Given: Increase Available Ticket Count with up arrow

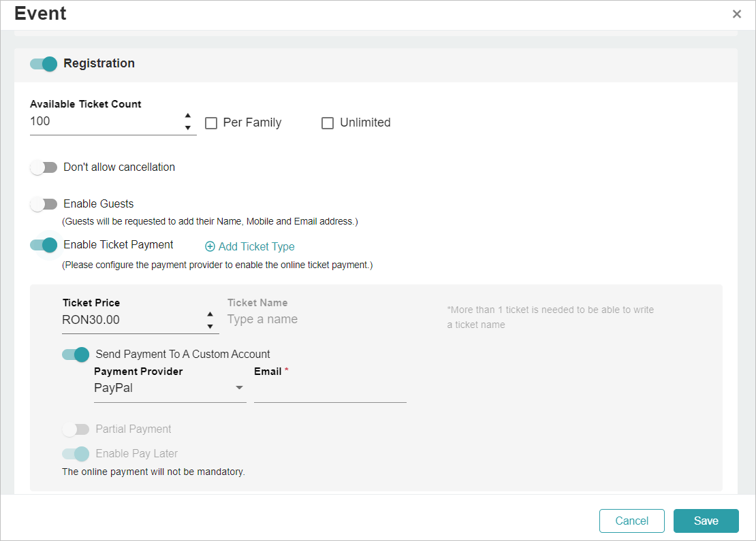Looking at the screenshot, I should coord(187,116).
